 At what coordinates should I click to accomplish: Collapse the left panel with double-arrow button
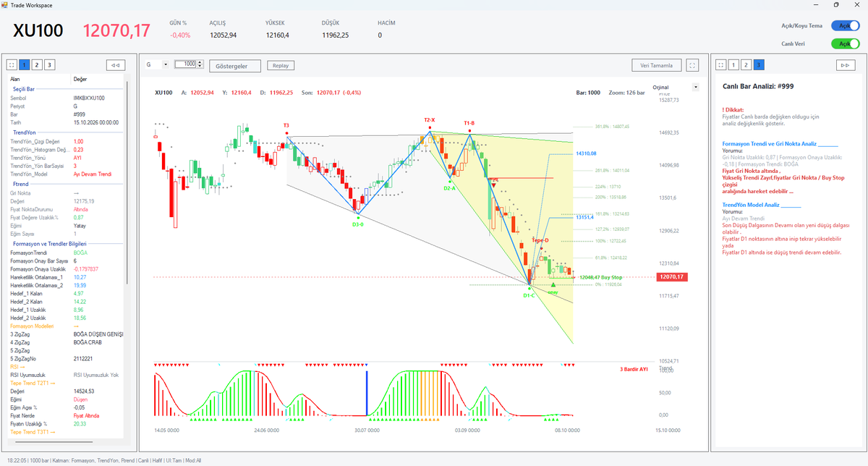115,65
